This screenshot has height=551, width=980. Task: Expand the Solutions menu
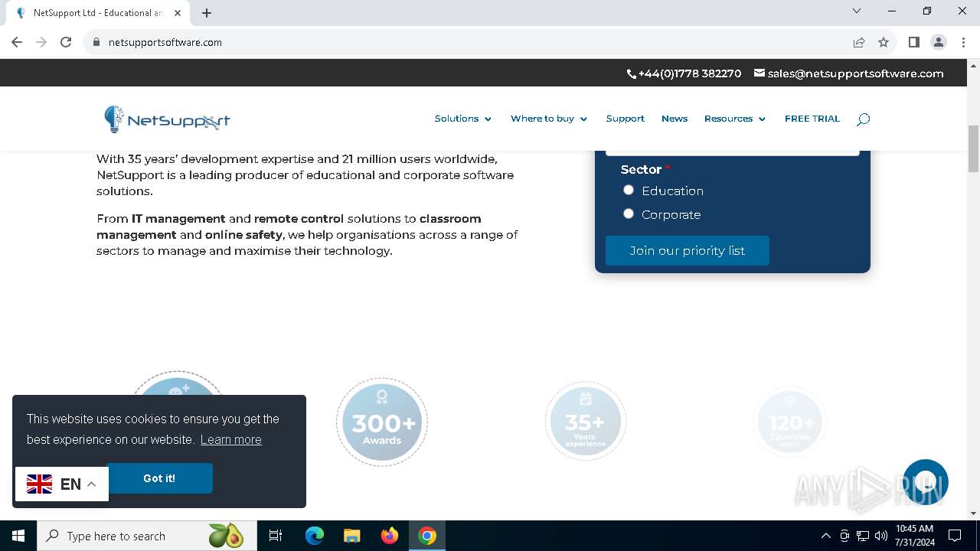coord(463,119)
